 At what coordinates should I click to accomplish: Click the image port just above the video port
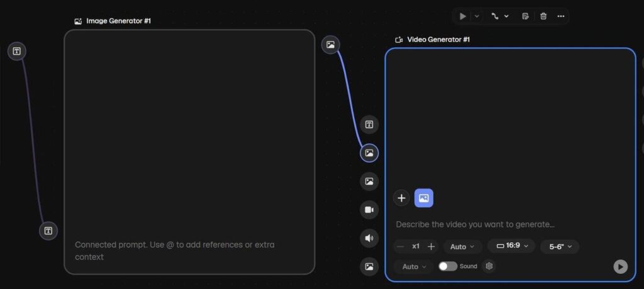(x=369, y=182)
